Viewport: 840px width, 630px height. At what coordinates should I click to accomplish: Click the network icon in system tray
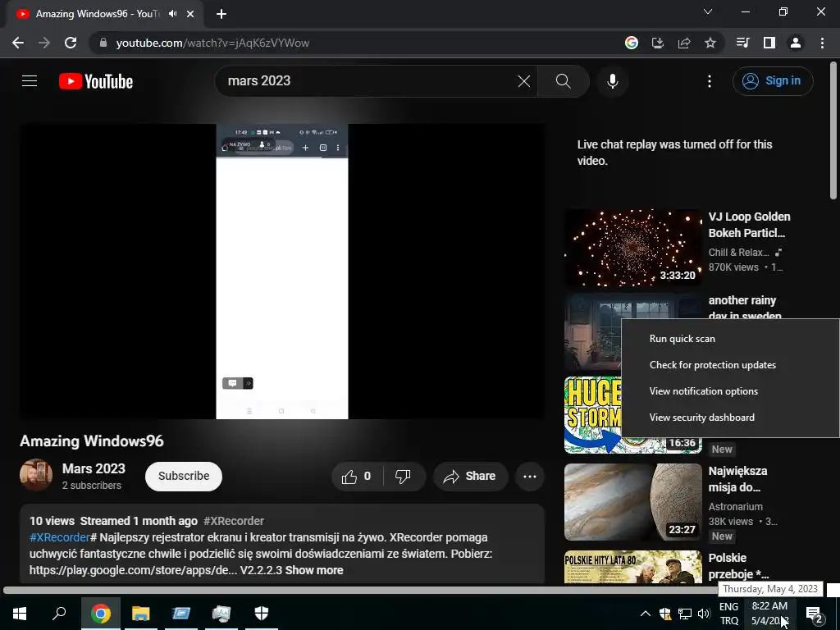tap(685, 614)
